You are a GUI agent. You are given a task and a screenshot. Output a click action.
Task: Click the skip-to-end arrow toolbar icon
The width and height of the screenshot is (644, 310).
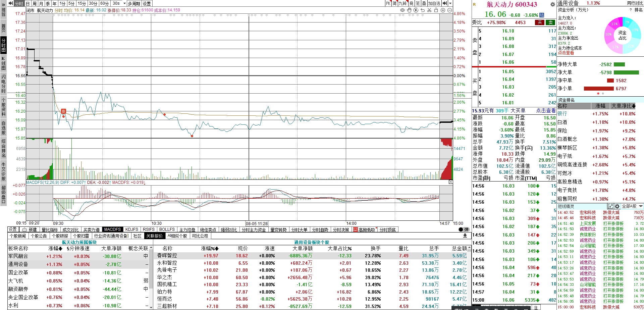coord(445,3)
